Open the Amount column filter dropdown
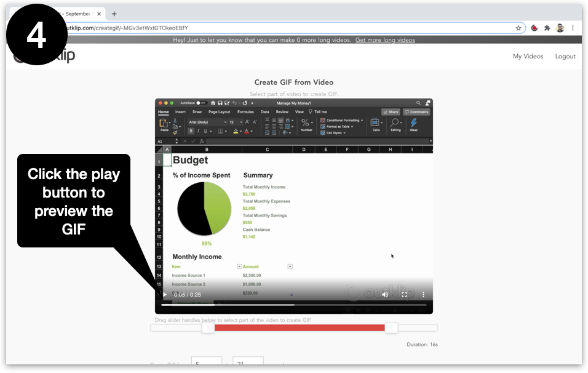This screenshot has width=588, height=373. [290, 267]
